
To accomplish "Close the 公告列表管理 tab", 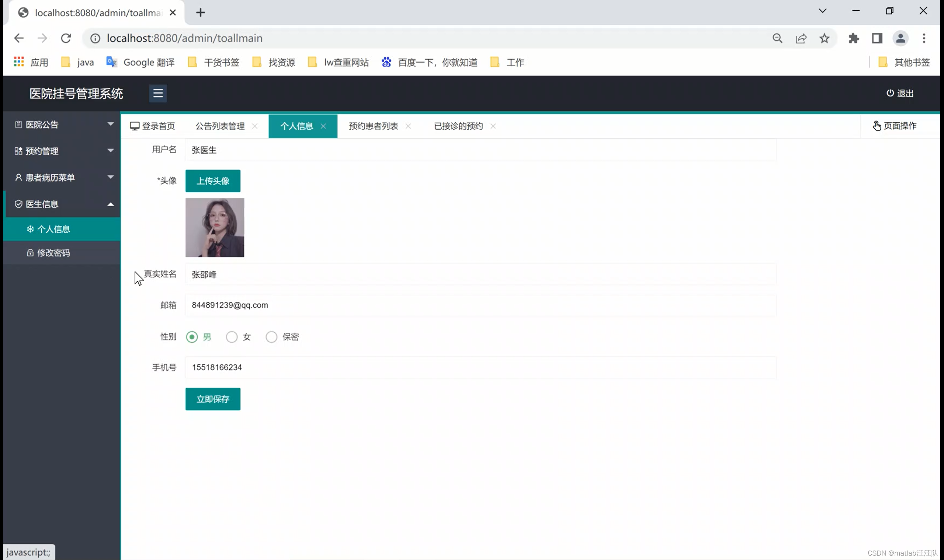I will tap(255, 126).
